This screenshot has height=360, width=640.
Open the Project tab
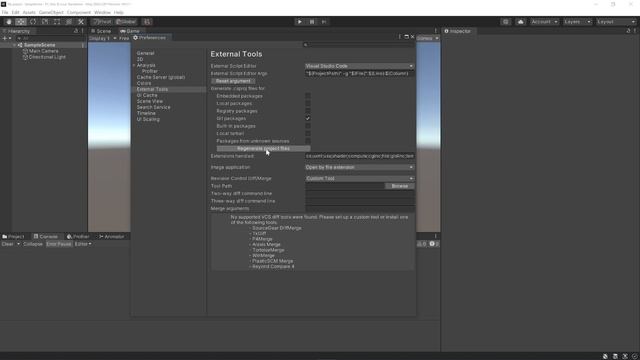point(13,236)
